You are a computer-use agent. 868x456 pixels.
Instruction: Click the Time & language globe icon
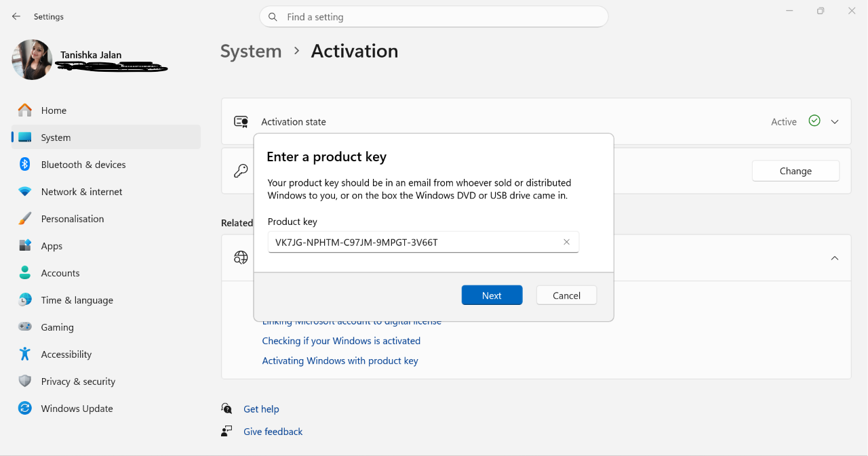tap(25, 299)
